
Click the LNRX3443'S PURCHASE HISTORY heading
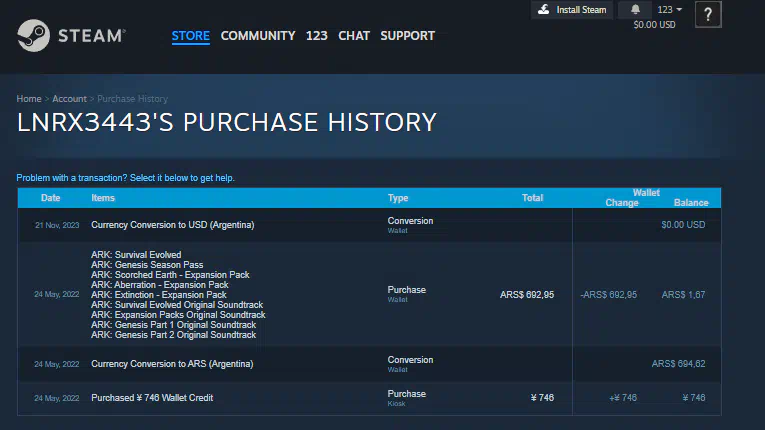[226, 122]
